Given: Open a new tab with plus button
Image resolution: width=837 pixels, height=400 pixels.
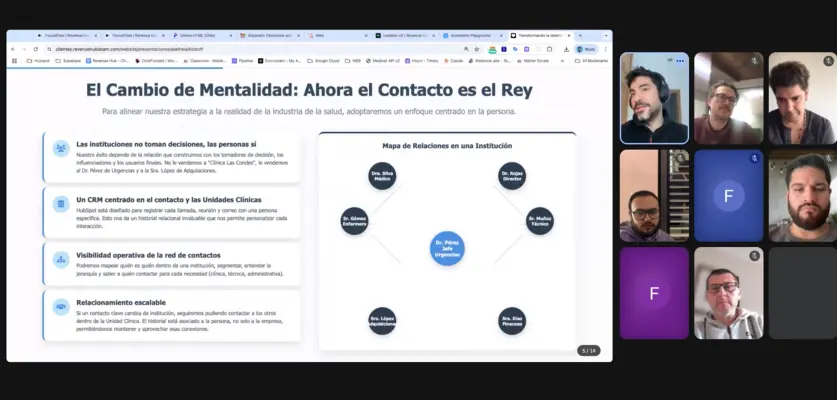Looking at the screenshot, I should [580, 35].
